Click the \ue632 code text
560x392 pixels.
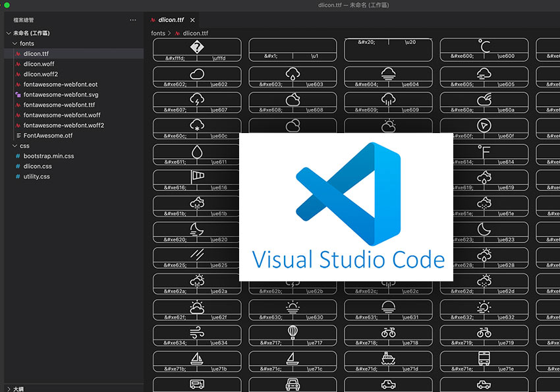(506, 317)
